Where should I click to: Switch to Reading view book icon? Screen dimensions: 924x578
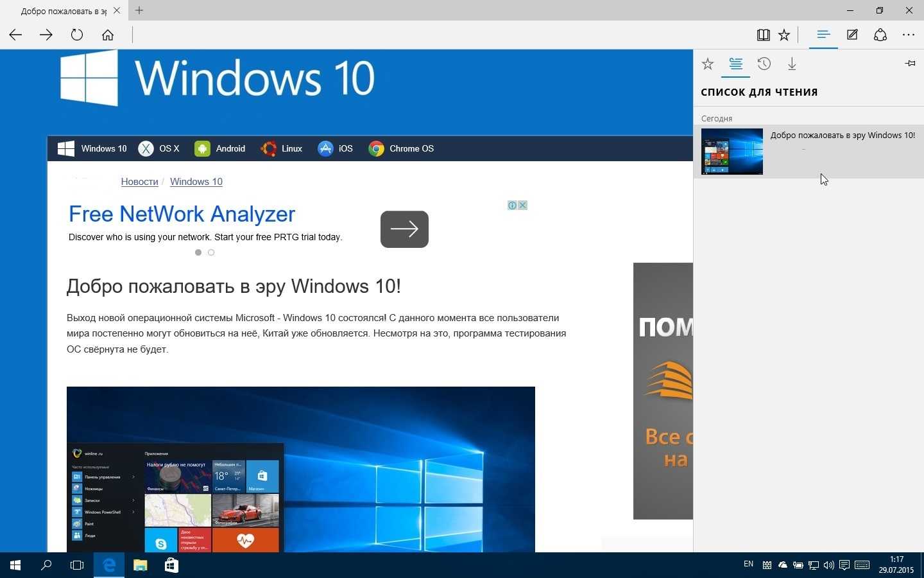tap(763, 35)
